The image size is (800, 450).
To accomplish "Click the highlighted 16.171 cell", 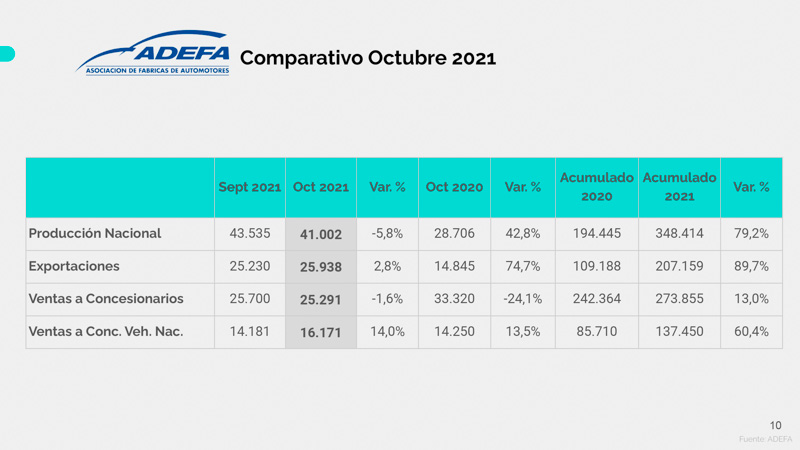I will click(x=321, y=333).
